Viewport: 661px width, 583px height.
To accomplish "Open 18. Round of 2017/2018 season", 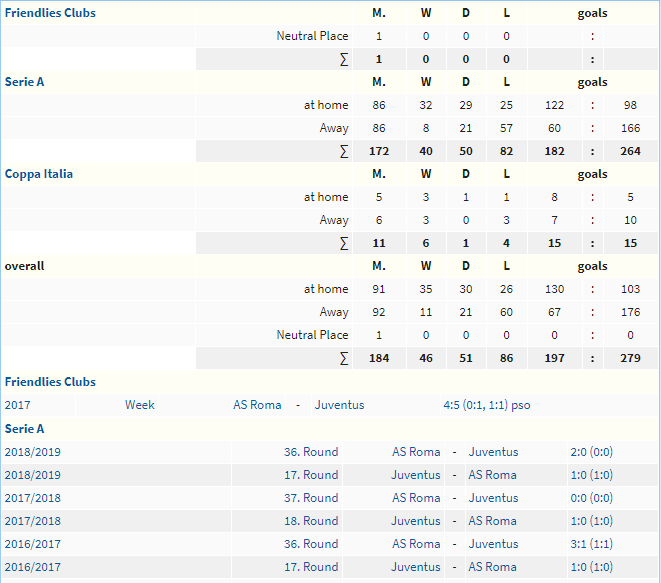I will (x=311, y=521).
